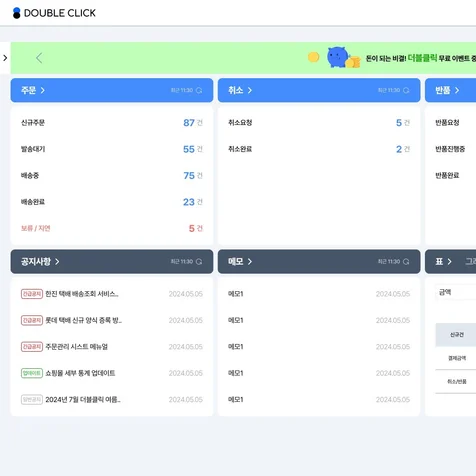Viewport: 476px width, 476px height.
Task: Click the red 5 held orders count
Action: pos(192,228)
